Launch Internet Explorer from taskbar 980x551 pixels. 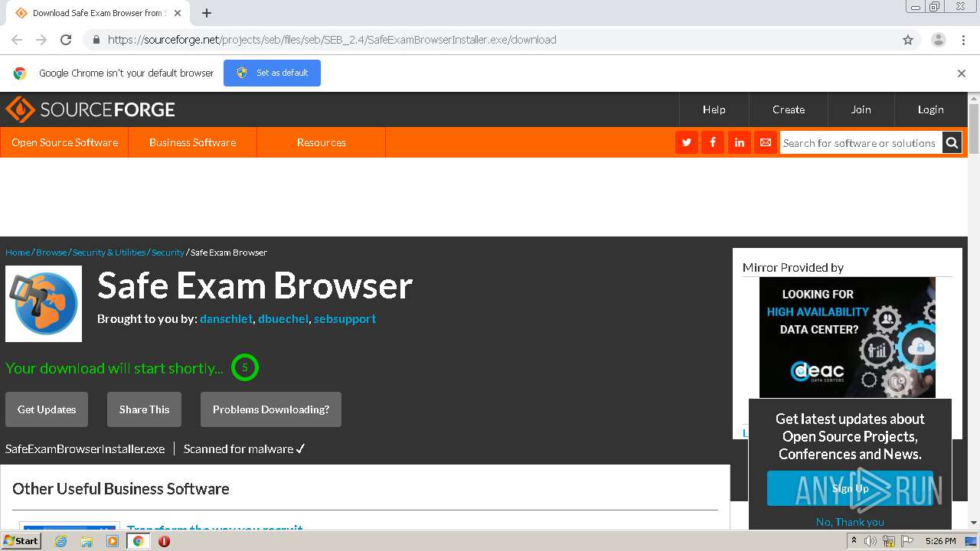point(60,541)
